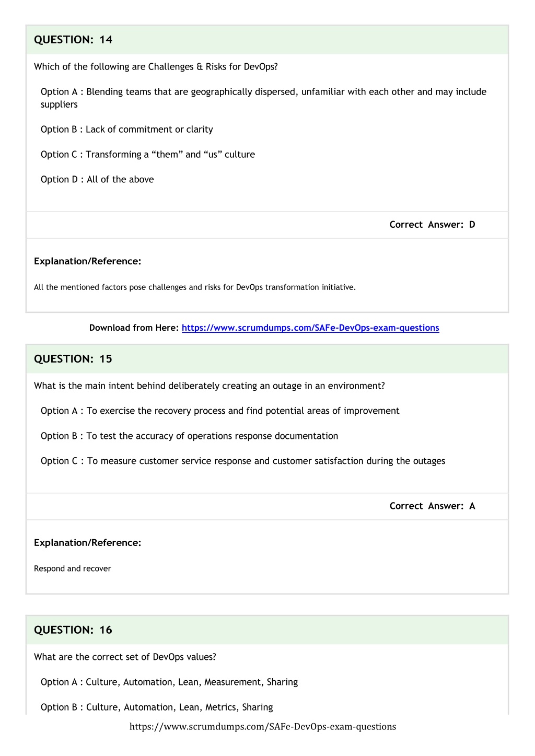Click Correct Answer: A text
Image resolution: width=535 pixels, height=756 pixels.
click(433, 506)
